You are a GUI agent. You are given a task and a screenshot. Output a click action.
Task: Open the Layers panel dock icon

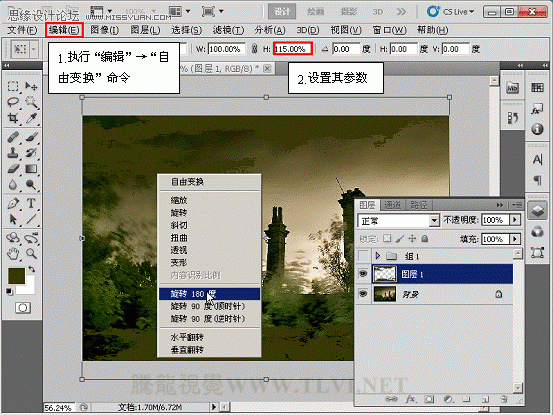tap(537, 211)
